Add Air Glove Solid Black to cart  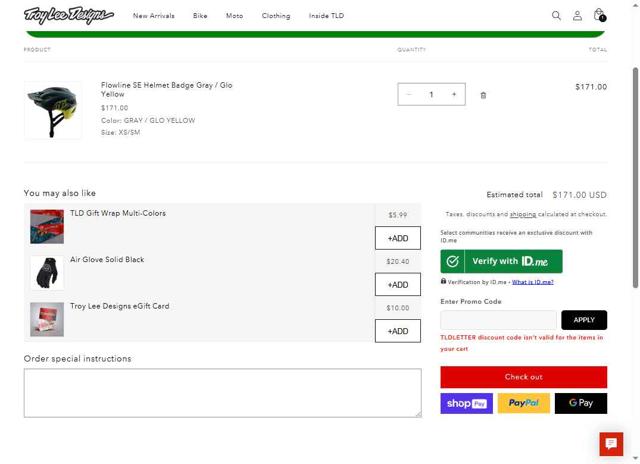click(398, 284)
